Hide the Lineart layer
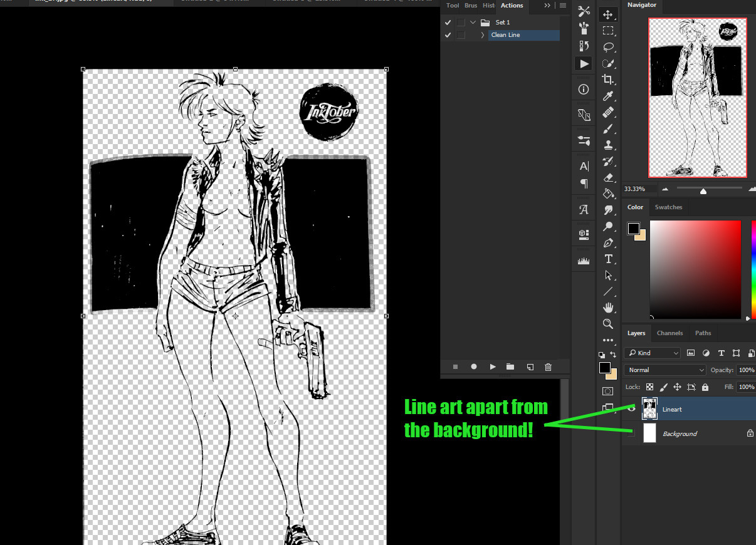 (x=631, y=408)
